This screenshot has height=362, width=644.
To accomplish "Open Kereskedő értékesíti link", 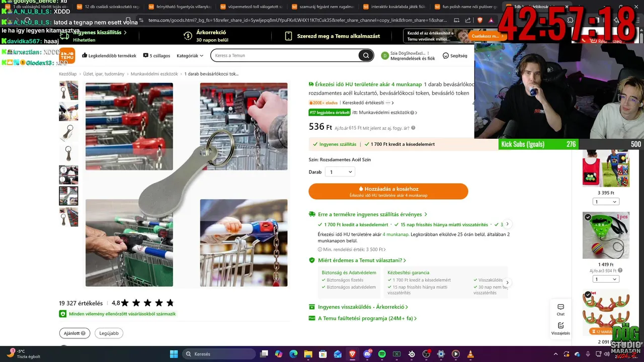I will [x=368, y=103].
